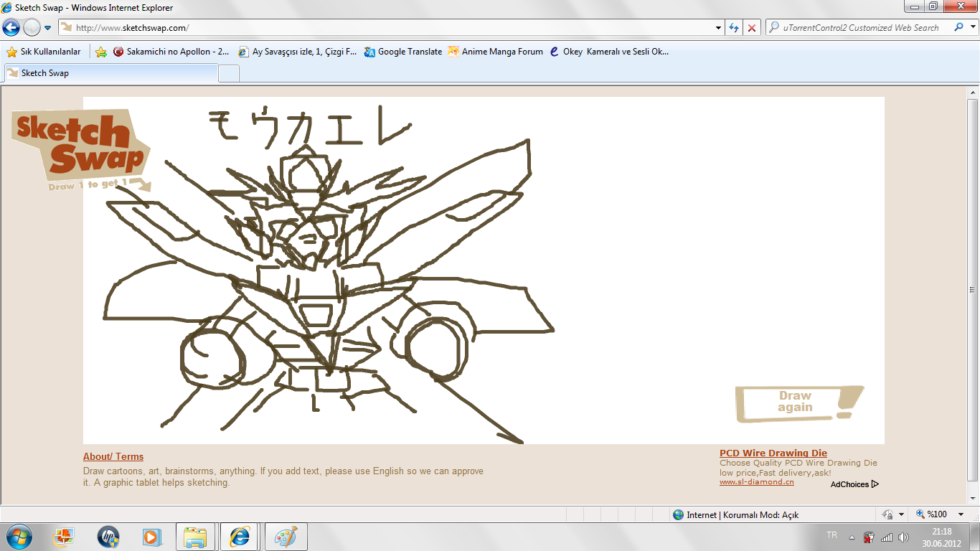
Task: Expand the address bar URL history dropdown
Action: click(719, 28)
